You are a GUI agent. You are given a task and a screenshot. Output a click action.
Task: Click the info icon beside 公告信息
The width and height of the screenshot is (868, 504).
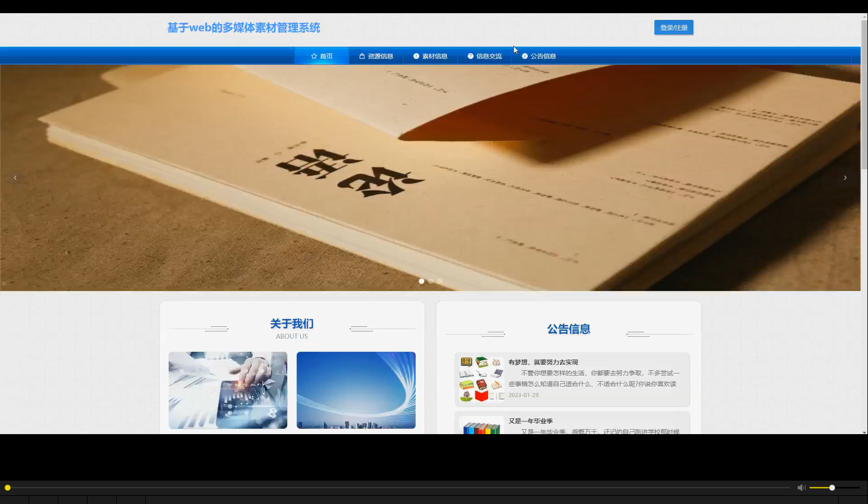click(525, 56)
